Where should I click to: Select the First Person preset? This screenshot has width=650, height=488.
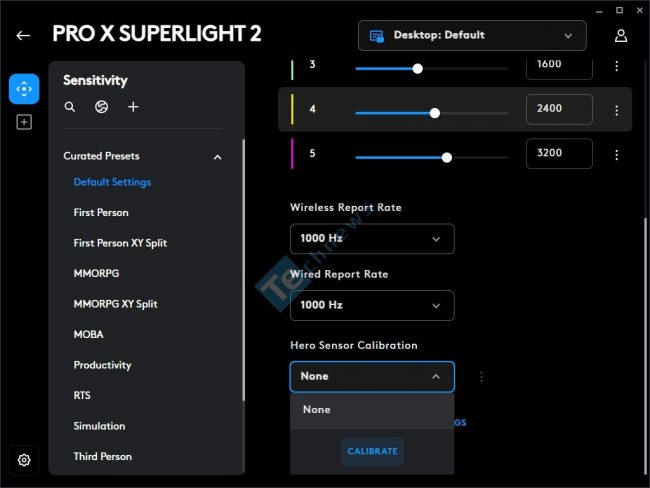pyautogui.click(x=101, y=213)
